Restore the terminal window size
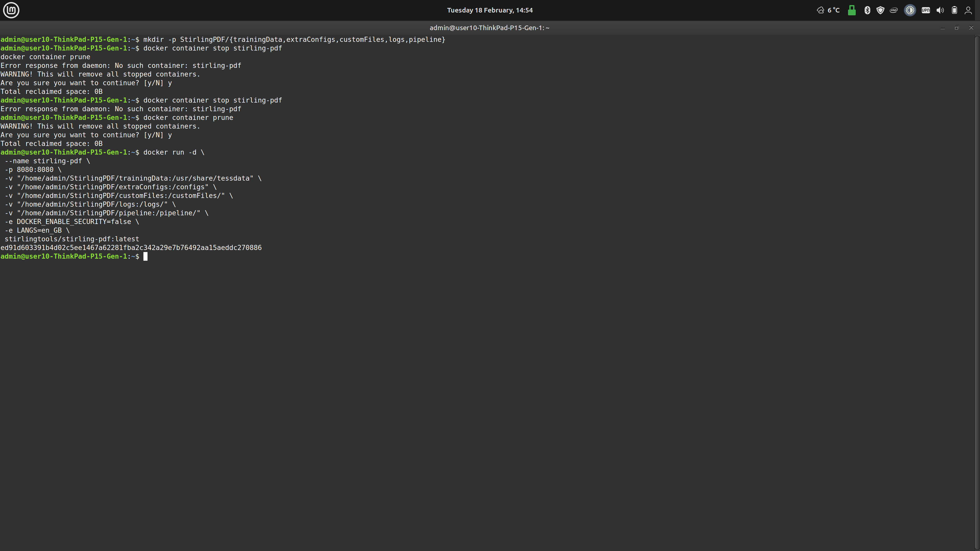 pos(957,28)
